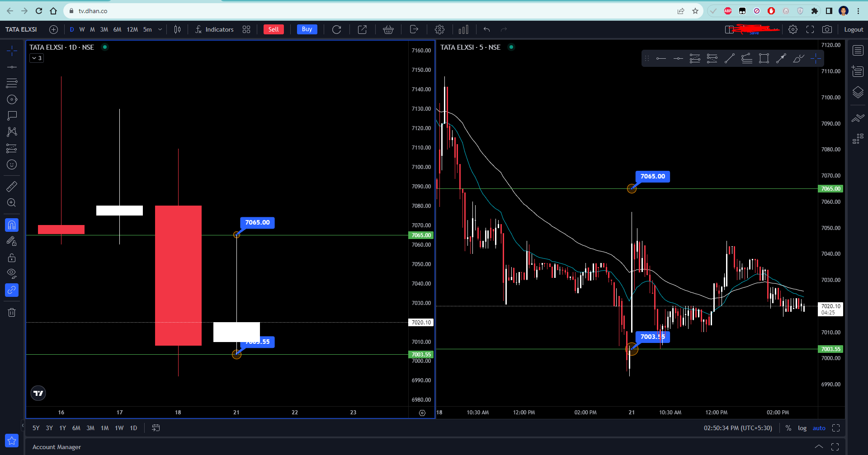
Task: Click the compare or add symbol plus icon
Action: click(x=53, y=29)
